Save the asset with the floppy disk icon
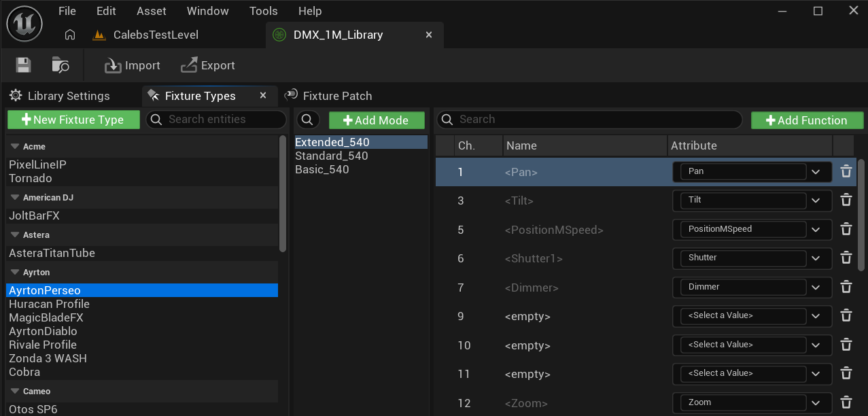This screenshot has height=416, width=868. point(24,65)
